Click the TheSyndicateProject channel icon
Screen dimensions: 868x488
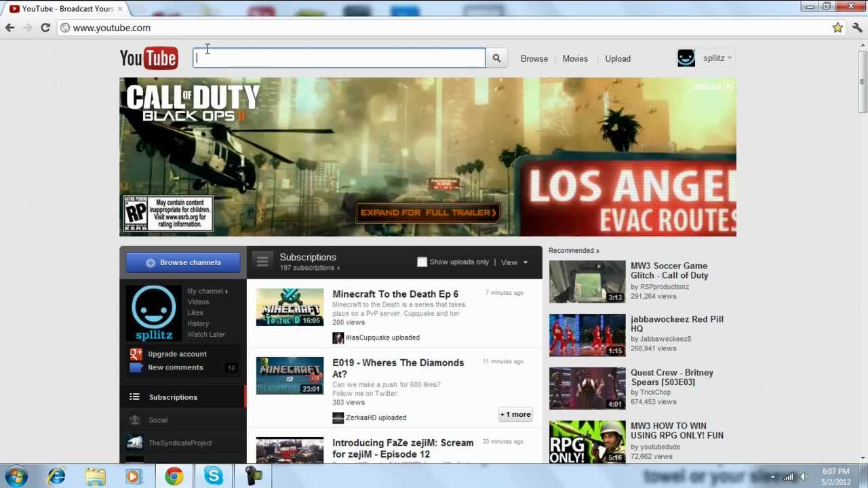click(135, 443)
